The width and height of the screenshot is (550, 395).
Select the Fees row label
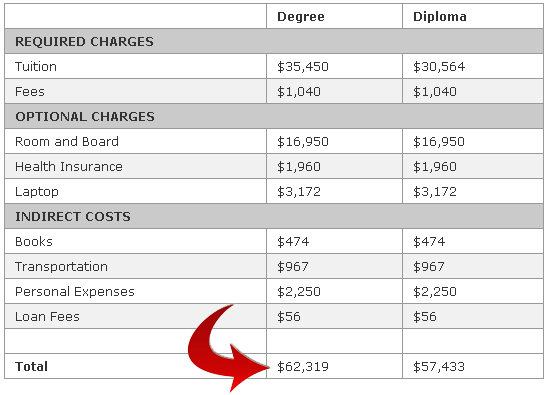pyautogui.click(x=30, y=92)
